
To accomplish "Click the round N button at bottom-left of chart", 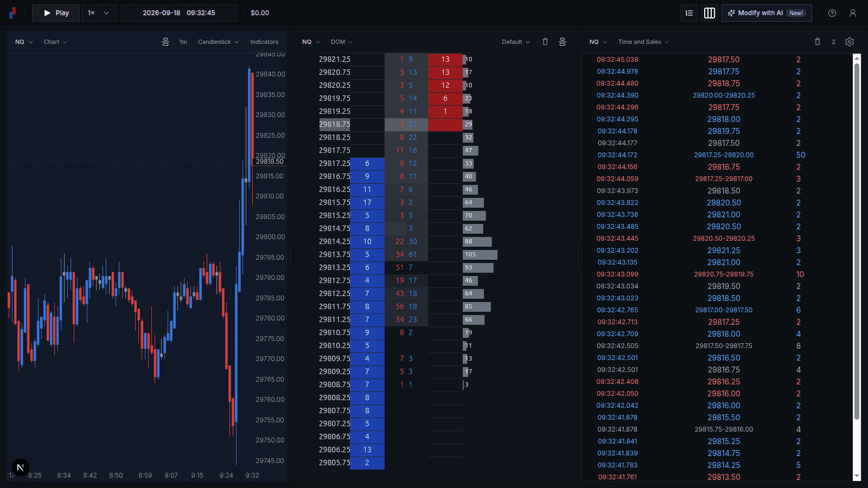I will (x=20, y=467).
